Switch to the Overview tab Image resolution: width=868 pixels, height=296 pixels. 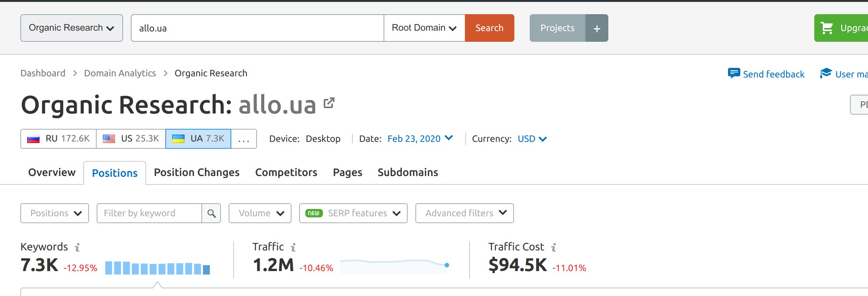52,173
